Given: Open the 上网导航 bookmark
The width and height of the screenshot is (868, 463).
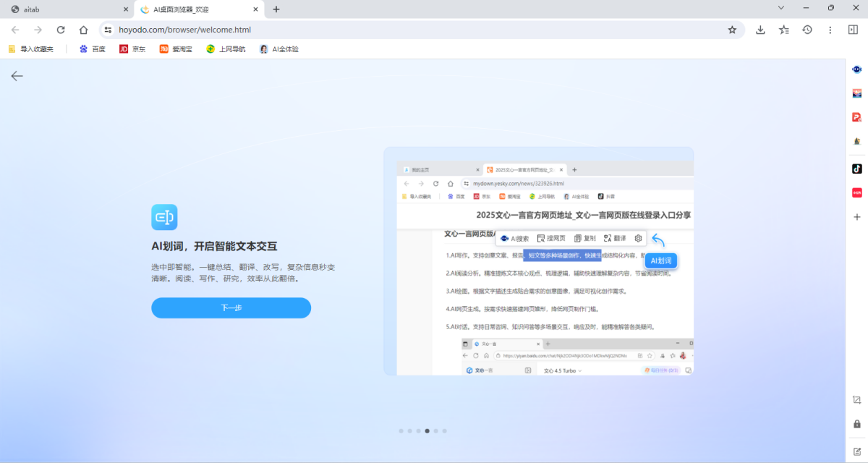Looking at the screenshot, I should pyautogui.click(x=226, y=49).
